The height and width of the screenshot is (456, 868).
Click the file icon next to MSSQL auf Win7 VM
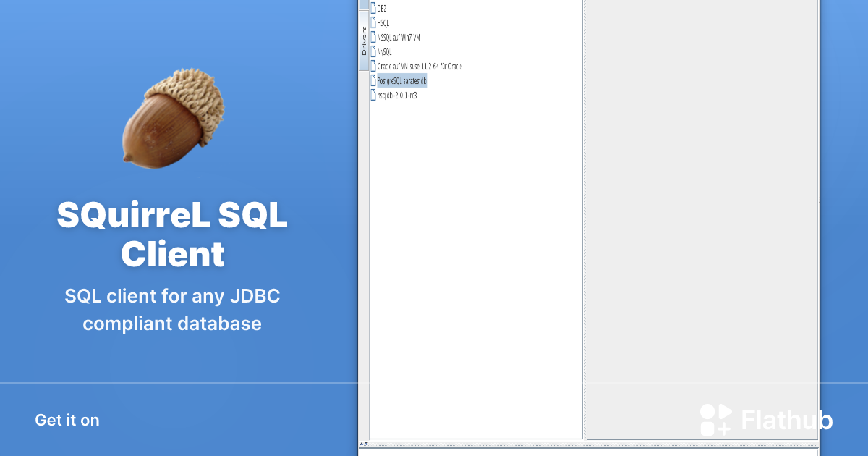pos(373,37)
